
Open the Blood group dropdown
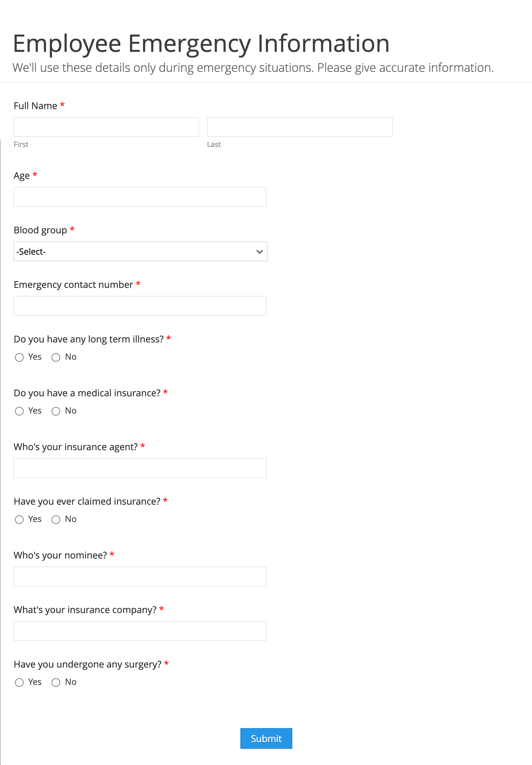(x=140, y=252)
